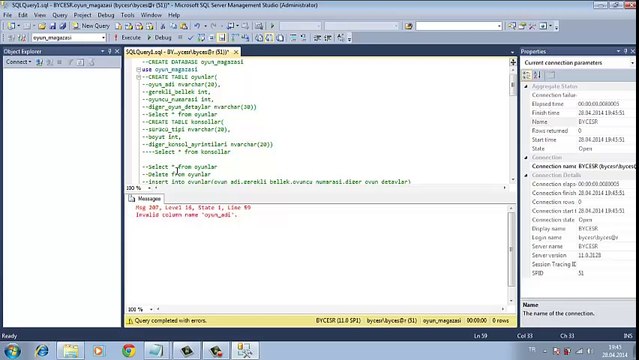This screenshot has width=639, height=360.
Task: Toggle Categorized view in Properties panel
Action: point(527,75)
